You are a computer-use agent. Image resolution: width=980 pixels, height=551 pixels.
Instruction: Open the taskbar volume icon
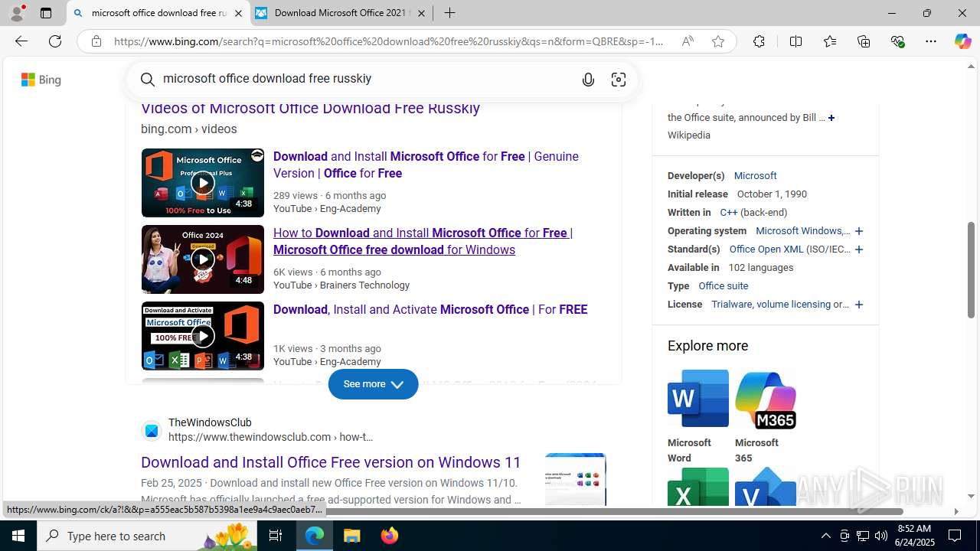(x=881, y=536)
